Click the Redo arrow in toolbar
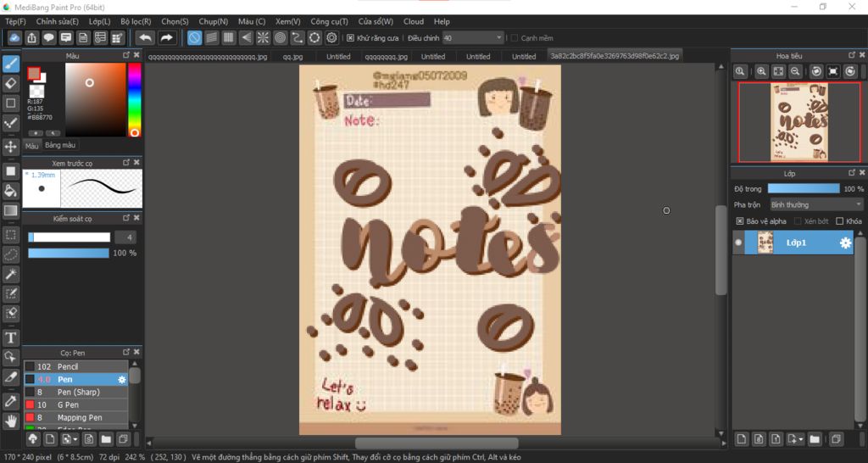868x463 pixels. click(166, 37)
